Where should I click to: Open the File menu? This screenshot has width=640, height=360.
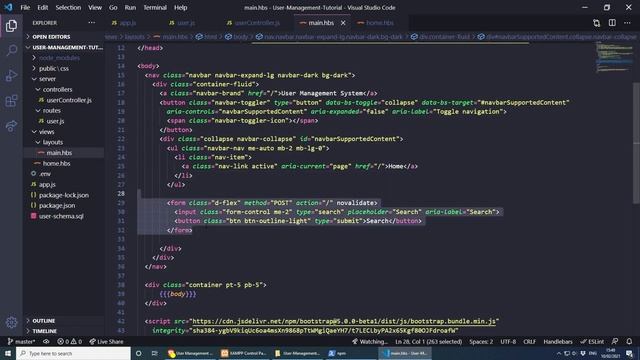click(25, 7)
